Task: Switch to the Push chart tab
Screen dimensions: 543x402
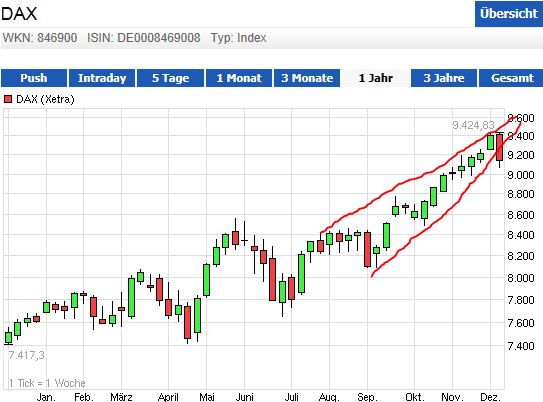Action: 34,78
